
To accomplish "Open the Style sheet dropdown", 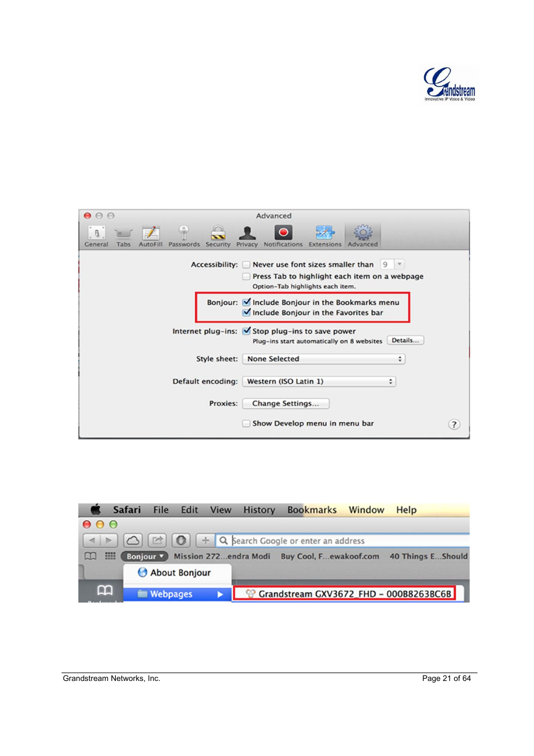I will pyautogui.click(x=324, y=359).
